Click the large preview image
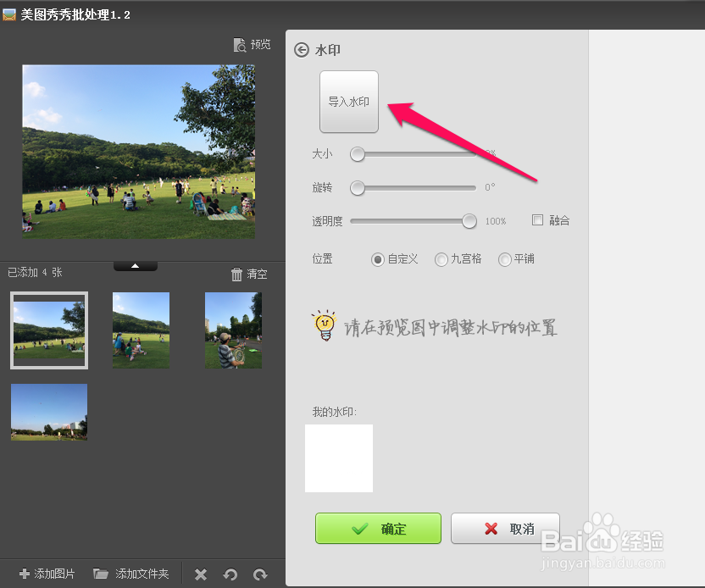 (138, 152)
